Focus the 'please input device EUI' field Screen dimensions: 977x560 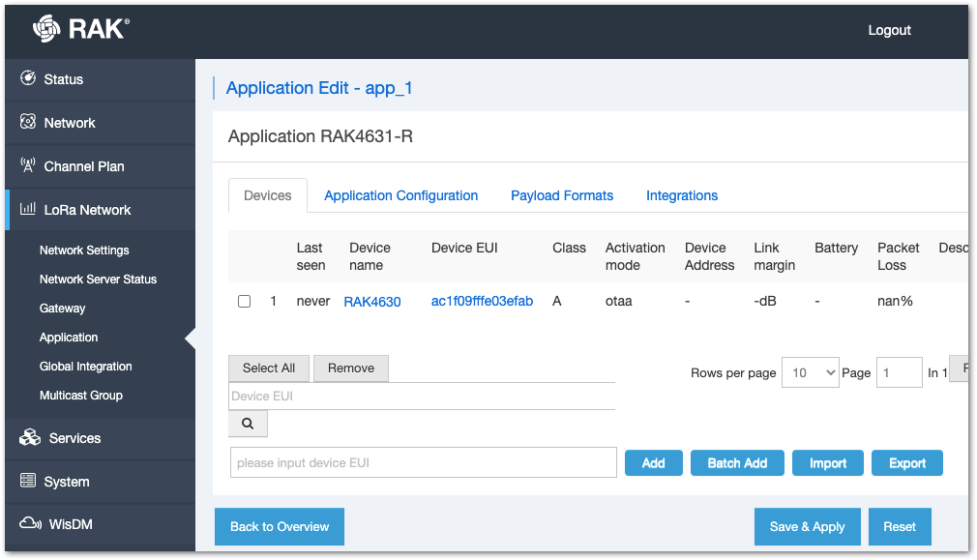(x=423, y=462)
